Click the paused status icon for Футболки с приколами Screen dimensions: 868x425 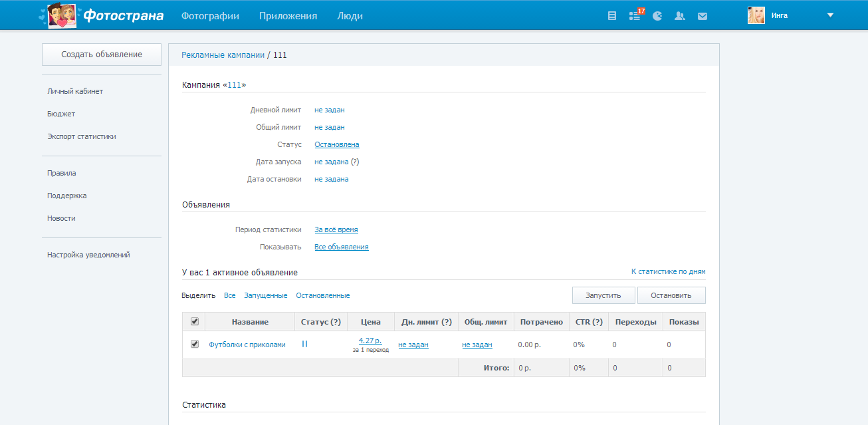304,344
